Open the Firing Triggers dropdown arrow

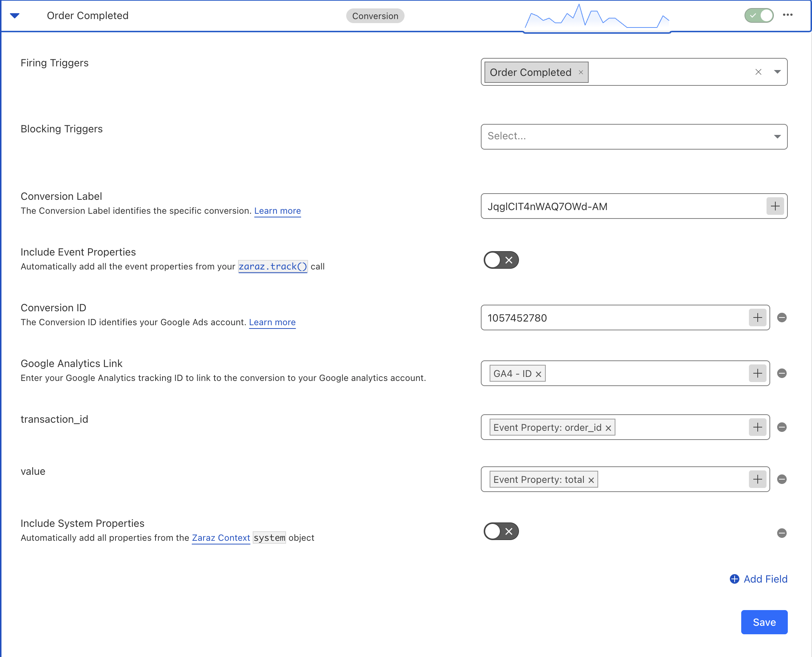point(777,72)
